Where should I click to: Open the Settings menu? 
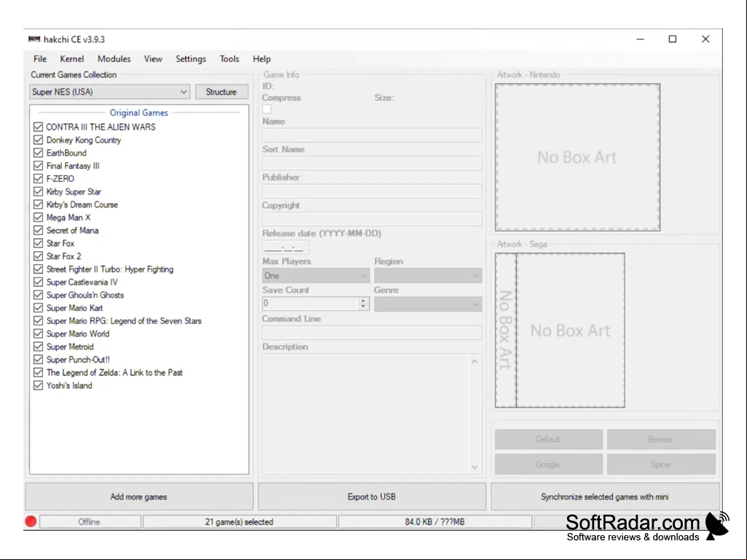click(190, 59)
